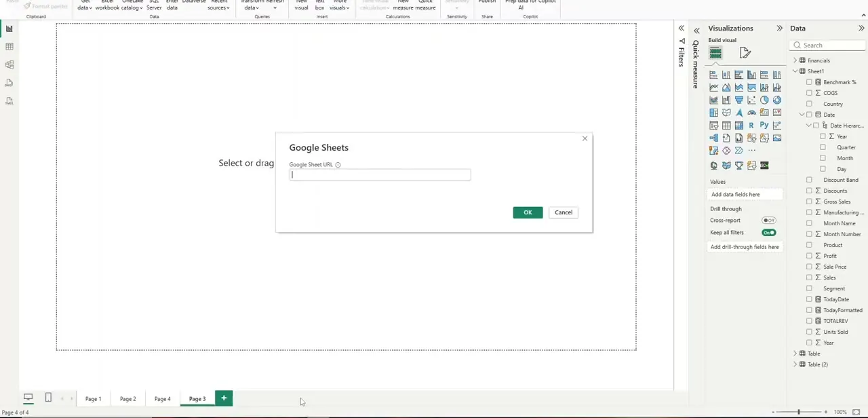Image resolution: width=868 pixels, height=418 pixels.
Task: Open Model view in left sidebar
Action: click(x=9, y=65)
